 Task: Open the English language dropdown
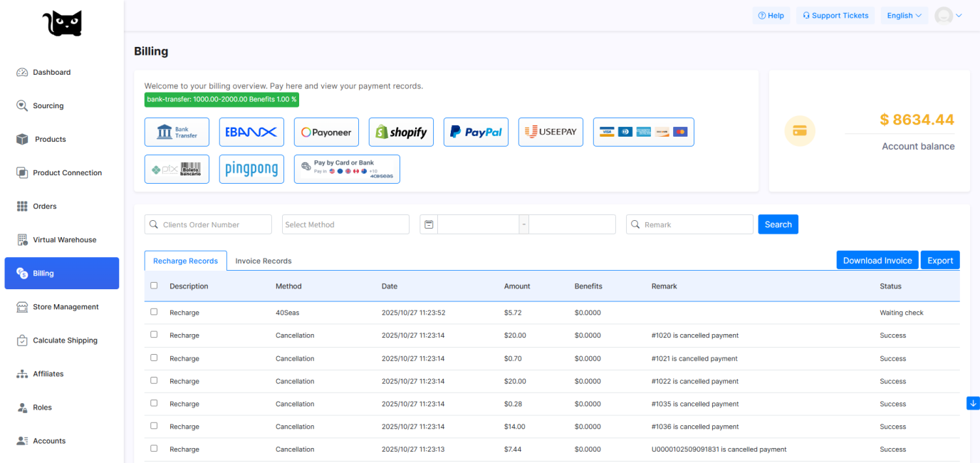click(904, 16)
